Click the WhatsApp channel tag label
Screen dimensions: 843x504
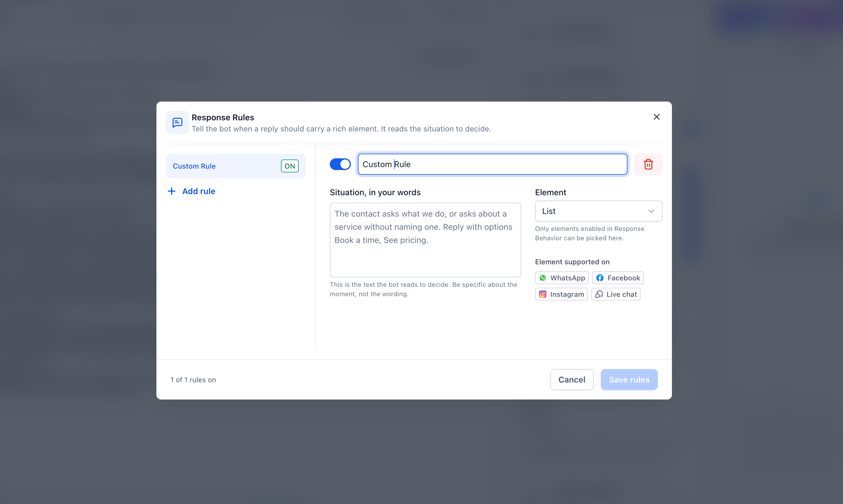click(568, 278)
